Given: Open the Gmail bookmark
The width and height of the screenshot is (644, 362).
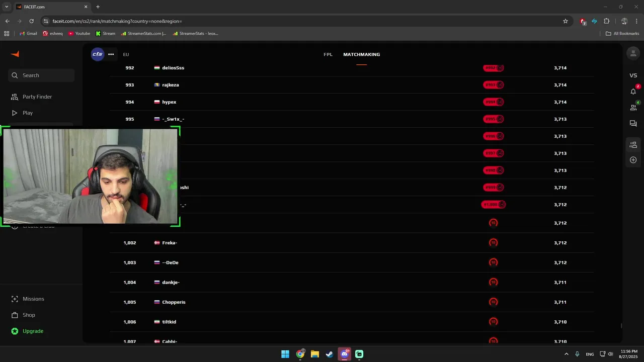Looking at the screenshot, I should [28, 34].
